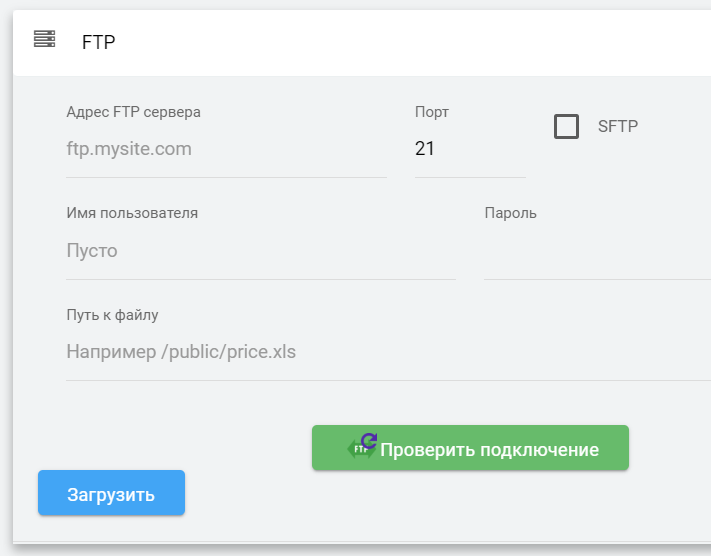Focus the username field with 'Пусто' placeholder
The height and width of the screenshot is (556, 711).
click(x=260, y=251)
